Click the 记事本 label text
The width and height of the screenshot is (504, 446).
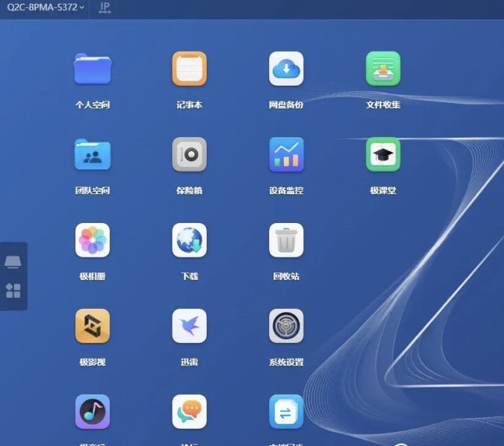[189, 104]
